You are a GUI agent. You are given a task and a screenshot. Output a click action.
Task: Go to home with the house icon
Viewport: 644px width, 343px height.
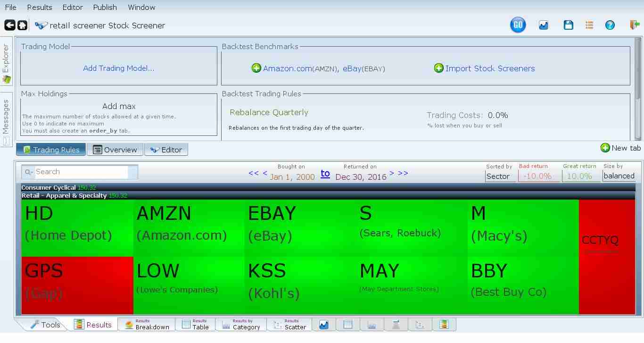click(x=22, y=25)
